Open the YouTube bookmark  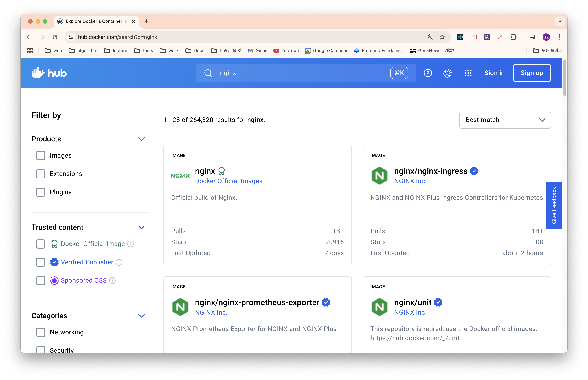coord(286,51)
